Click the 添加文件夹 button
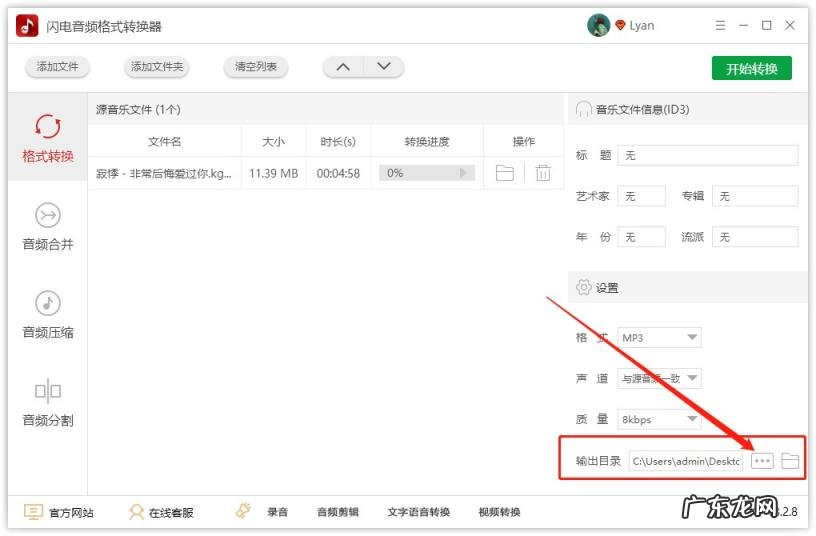 (x=157, y=67)
